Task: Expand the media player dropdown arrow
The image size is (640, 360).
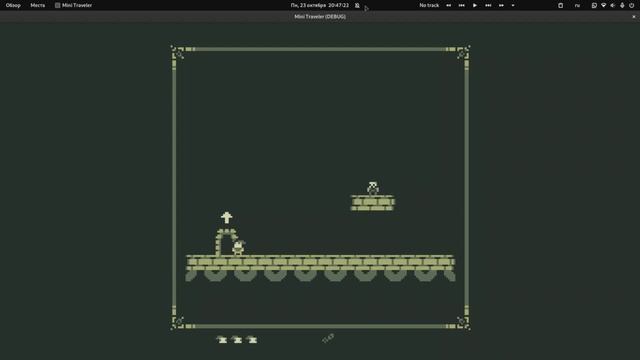Action: [513, 5]
